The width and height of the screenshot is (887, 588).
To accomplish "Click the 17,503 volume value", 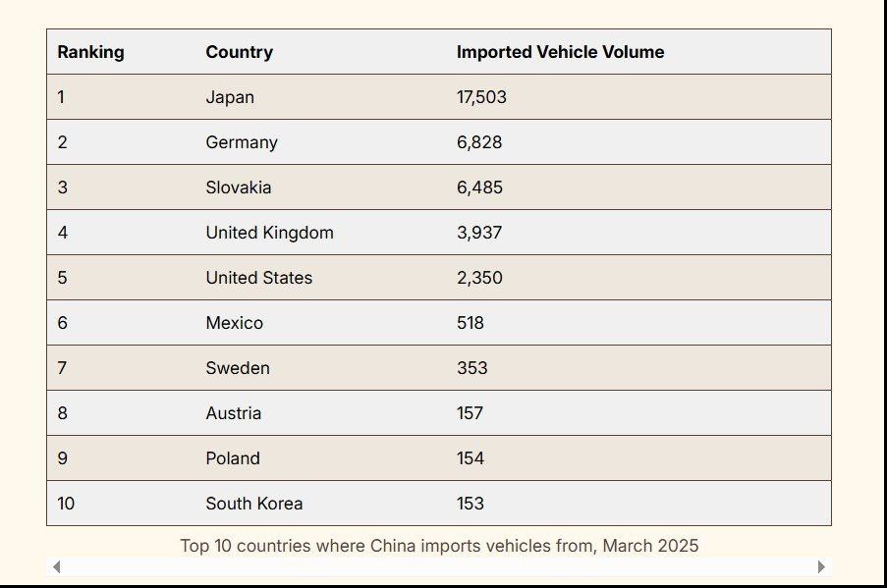I will tap(481, 97).
